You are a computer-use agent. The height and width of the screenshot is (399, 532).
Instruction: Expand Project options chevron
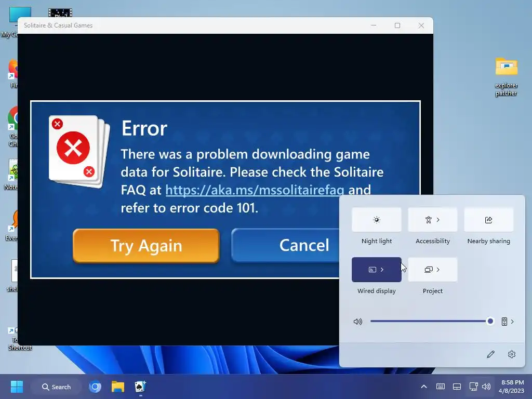[438, 270]
